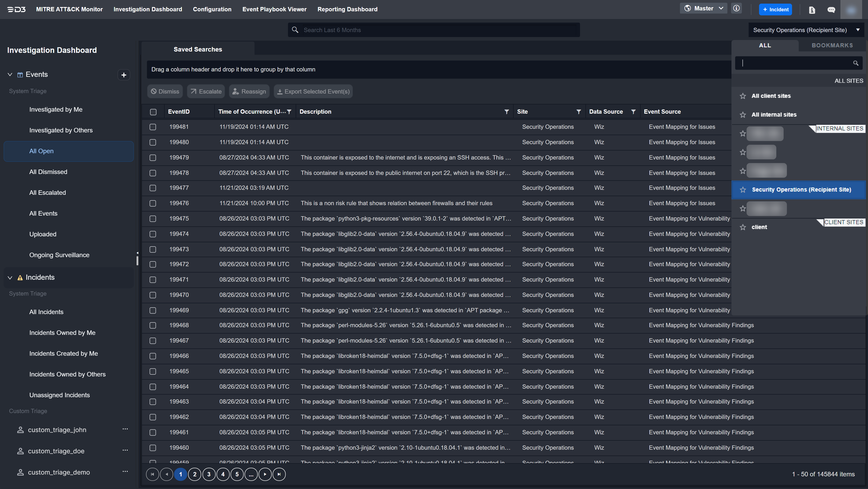
Task: Select checkbox for event 199476
Action: (153, 203)
